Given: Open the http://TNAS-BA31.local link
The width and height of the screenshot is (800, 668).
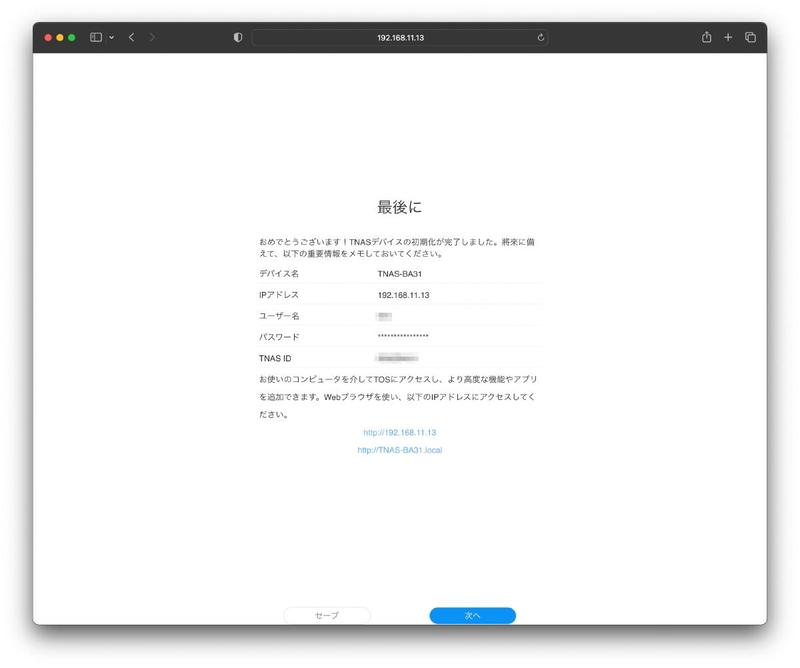Looking at the screenshot, I should (x=399, y=450).
